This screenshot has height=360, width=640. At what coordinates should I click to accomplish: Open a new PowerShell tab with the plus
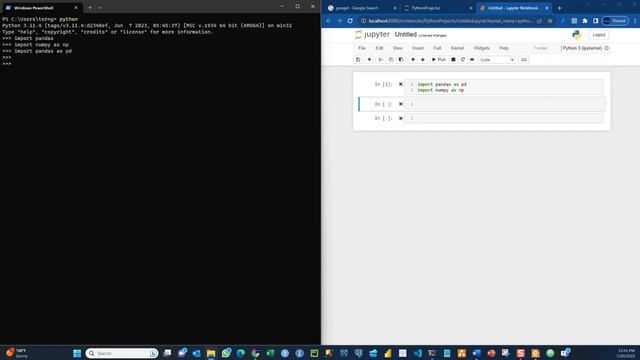point(90,7)
